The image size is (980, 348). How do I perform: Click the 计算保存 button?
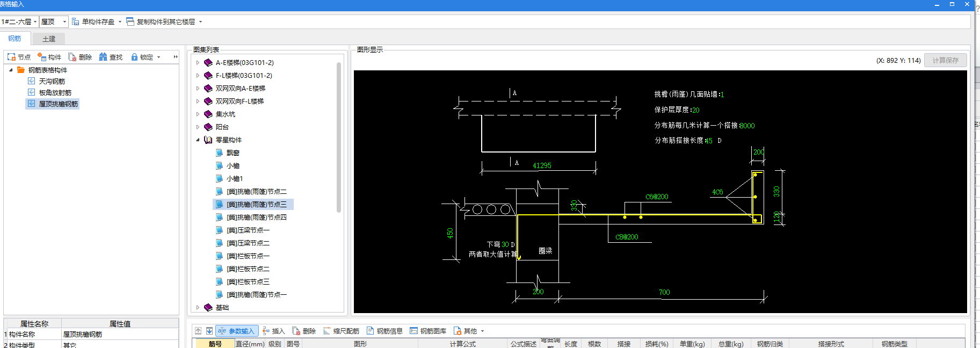(x=945, y=61)
